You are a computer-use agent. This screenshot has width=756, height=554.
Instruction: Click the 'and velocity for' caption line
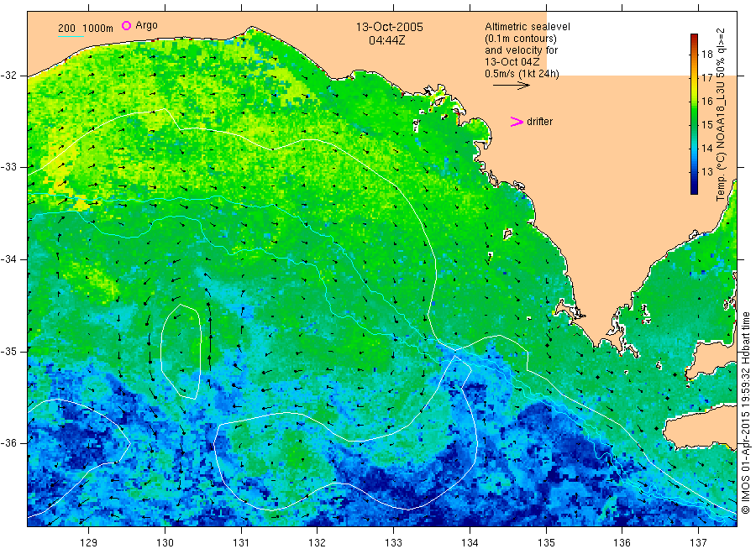coord(521,50)
